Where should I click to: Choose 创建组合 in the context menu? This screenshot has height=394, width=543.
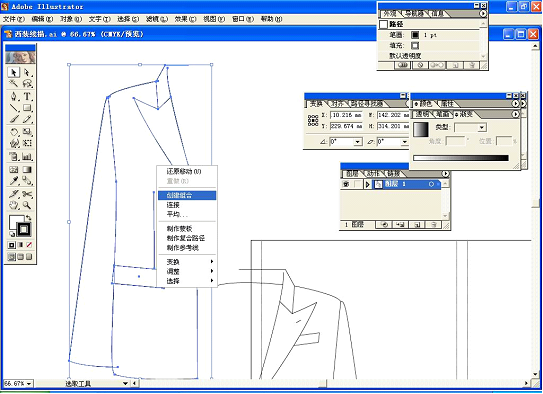187,195
